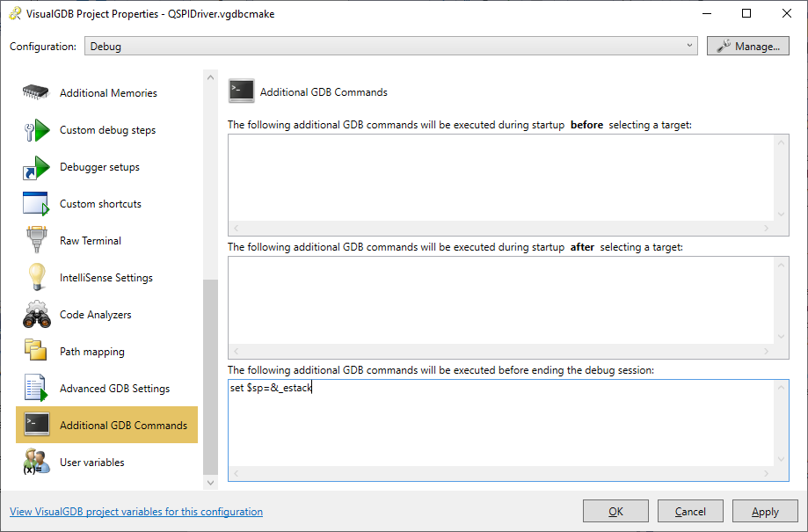
Task: Open the VisualGDB project variables link
Action: 136,512
